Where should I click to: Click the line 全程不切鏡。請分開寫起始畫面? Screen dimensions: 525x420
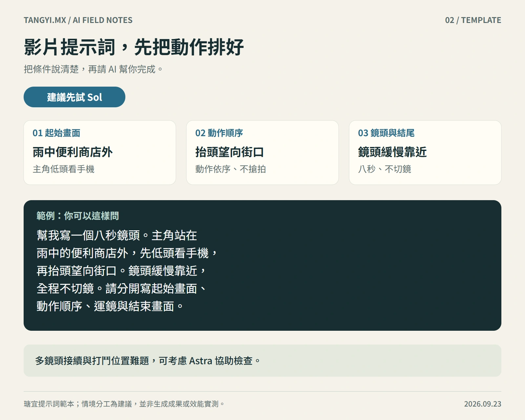click(121, 288)
